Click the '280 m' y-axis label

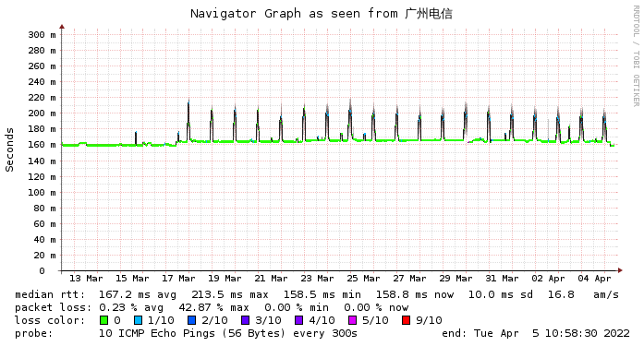coord(42,51)
